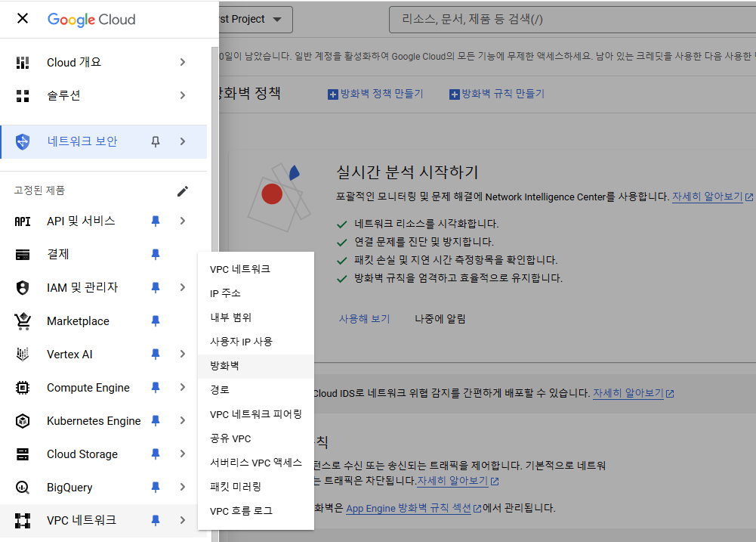Expand Compute Engine submenu arrow

183,388
